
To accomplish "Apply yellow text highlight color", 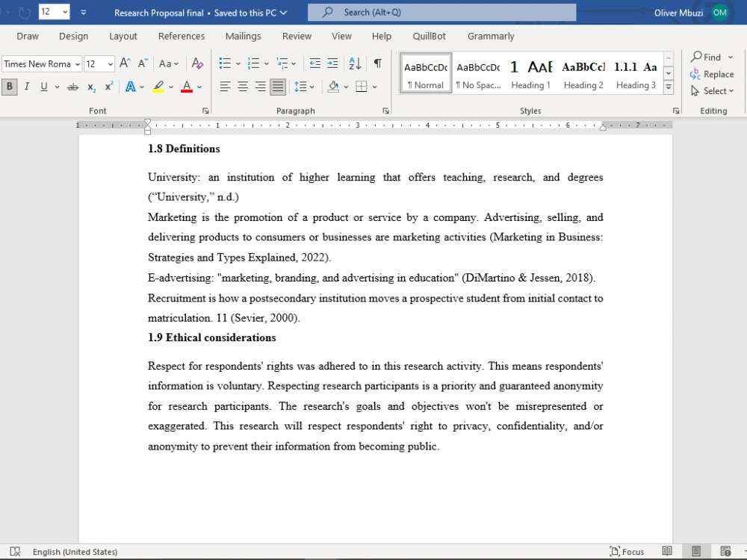I will pyautogui.click(x=158, y=87).
